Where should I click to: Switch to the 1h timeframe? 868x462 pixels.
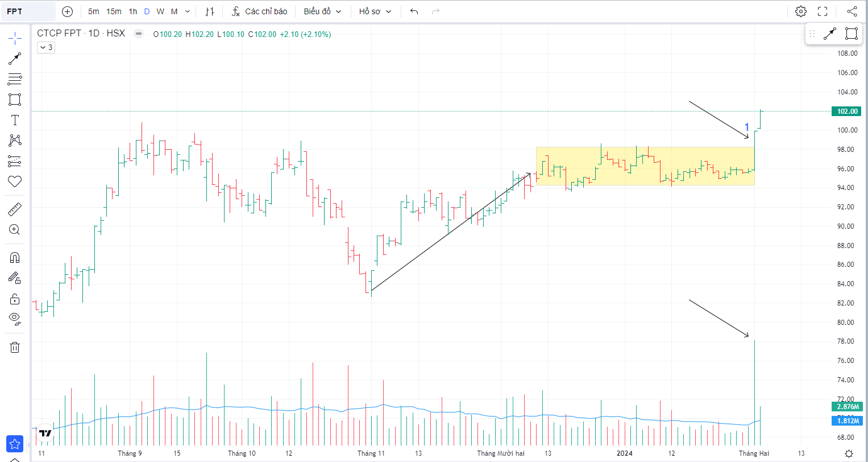(133, 11)
